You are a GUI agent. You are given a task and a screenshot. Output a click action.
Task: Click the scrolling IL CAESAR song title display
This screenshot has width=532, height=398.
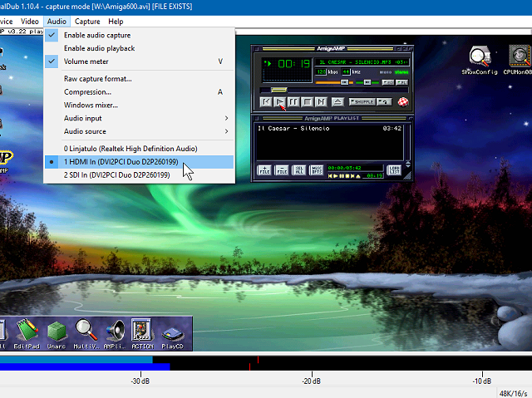click(x=362, y=62)
